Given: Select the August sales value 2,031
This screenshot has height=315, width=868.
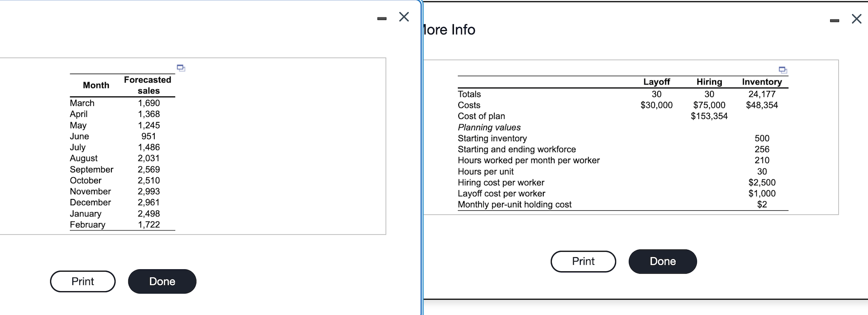Looking at the screenshot, I should (x=149, y=158).
